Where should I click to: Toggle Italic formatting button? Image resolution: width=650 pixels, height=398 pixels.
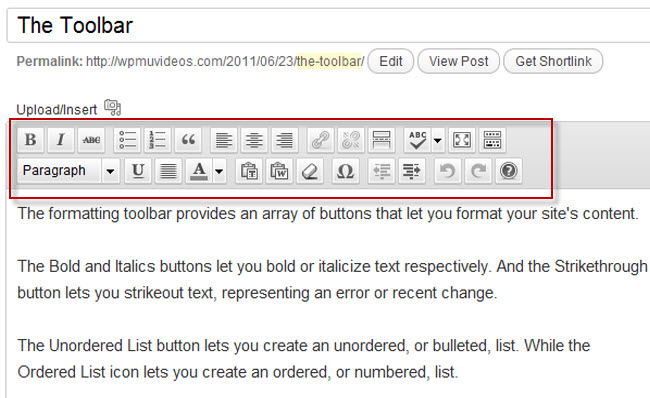coord(61,140)
